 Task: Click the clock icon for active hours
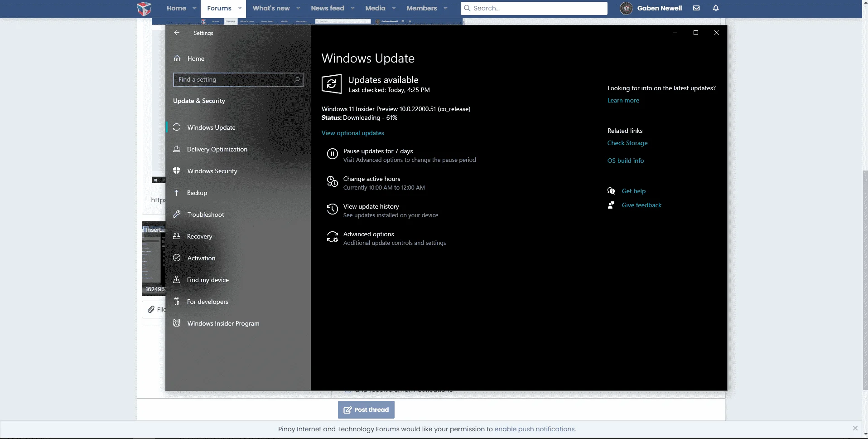coord(333,182)
